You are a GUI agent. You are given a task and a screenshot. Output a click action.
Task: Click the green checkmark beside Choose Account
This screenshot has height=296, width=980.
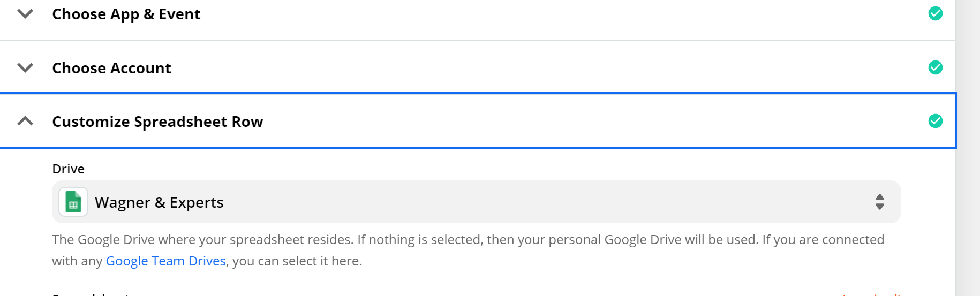pyautogui.click(x=936, y=67)
